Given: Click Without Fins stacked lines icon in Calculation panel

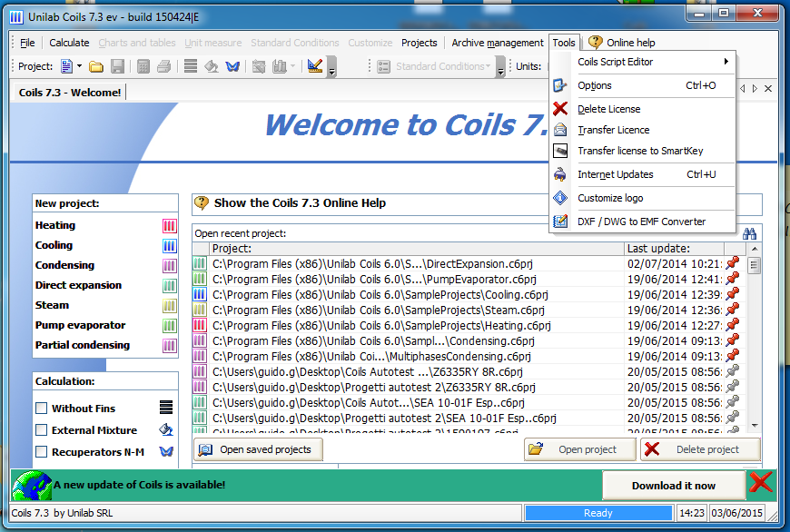Looking at the screenshot, I should point(166,407).
